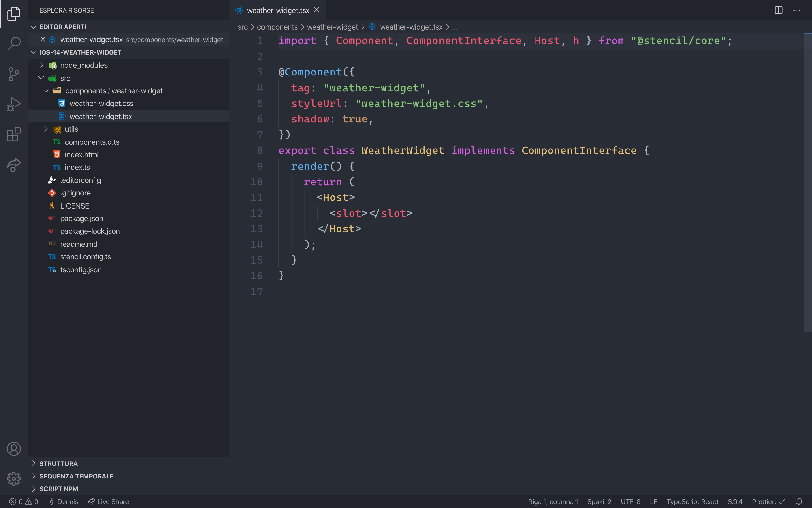Expand the STRUTTURA panel
The image size is (812, 508).
(128, 463)
